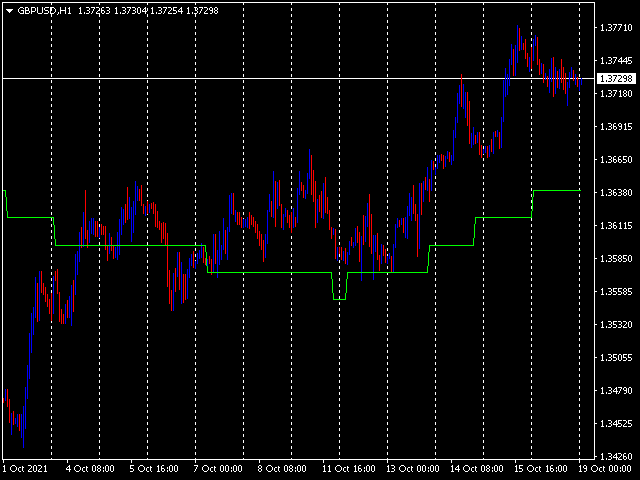This screenshot has height=480, width=640.
Task: Click the 1.35585 price scale label
Action: click(616, 292)
